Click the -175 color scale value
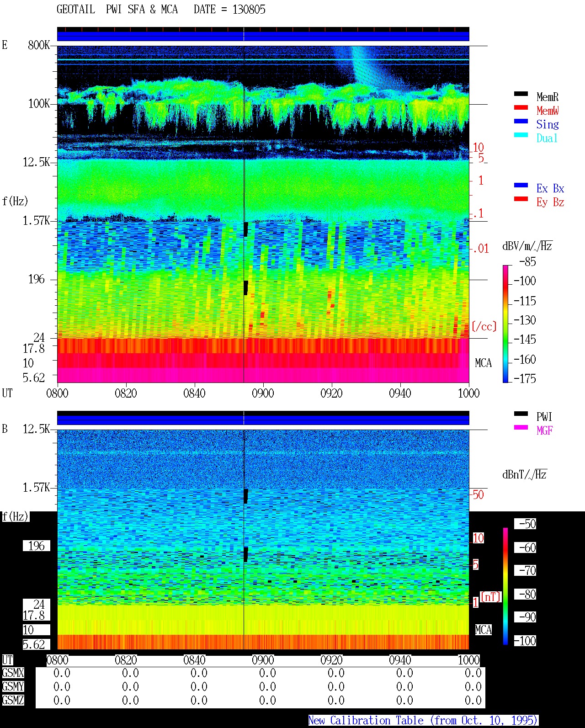Image resolution: width=585 pixels, height=728 pixels. click(x=525, y=378)
